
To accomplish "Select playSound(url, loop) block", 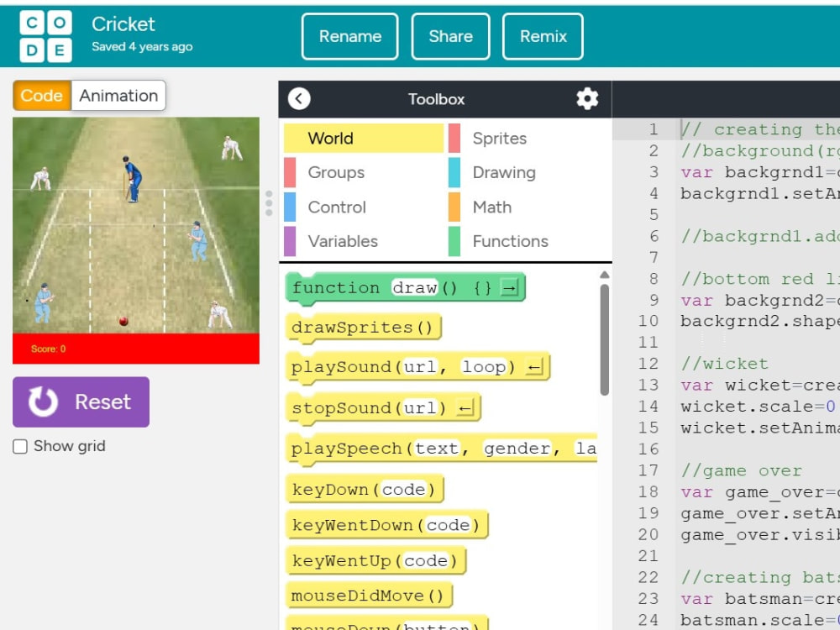I will [x=417, y=368].
